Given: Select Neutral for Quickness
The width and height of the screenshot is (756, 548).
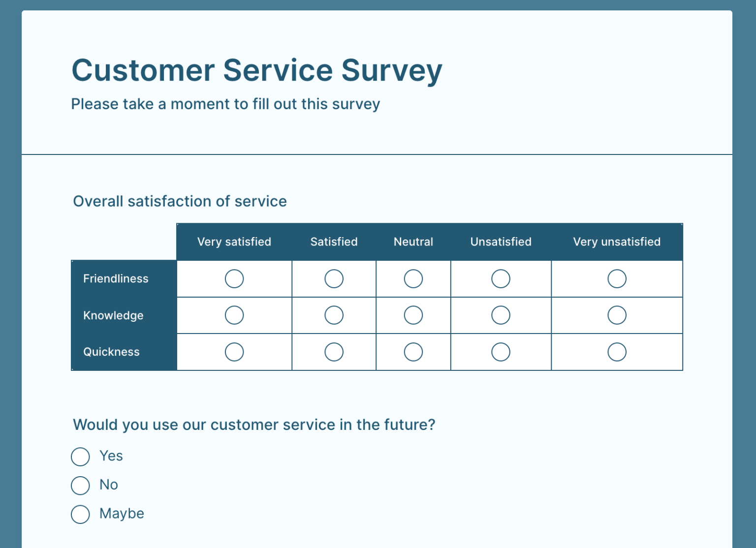Looking at the screenshot, I should pos(413,352).
